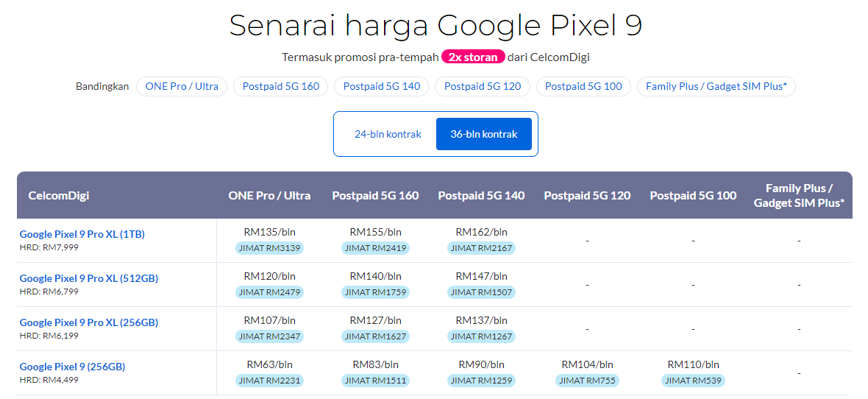The width and height of the screenshot is (868, 399).
Task: View Google Pixel 9 Pro XL (256GB) details
Action: coord(89,322)
